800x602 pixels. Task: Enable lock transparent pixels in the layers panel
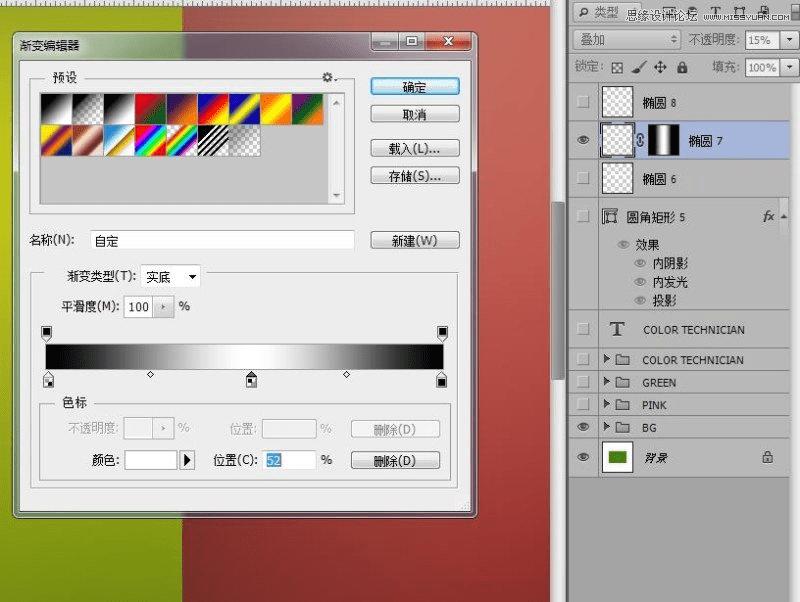point(617,68)
